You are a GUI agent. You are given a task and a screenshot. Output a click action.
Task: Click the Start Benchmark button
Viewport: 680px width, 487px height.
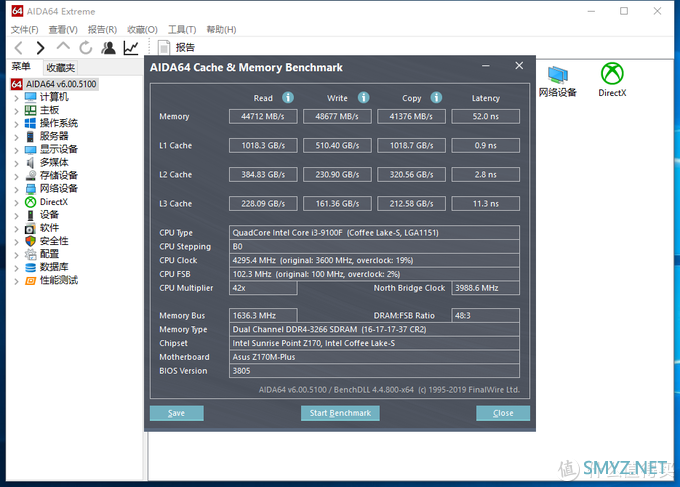[x=340, y=413]
